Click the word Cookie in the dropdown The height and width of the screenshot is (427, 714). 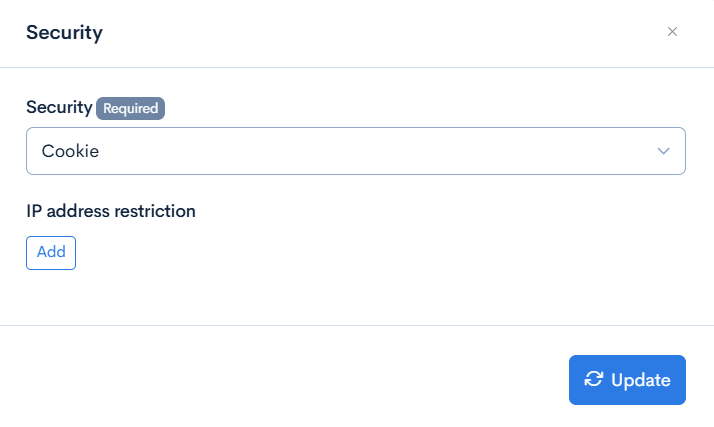point(71,151)
